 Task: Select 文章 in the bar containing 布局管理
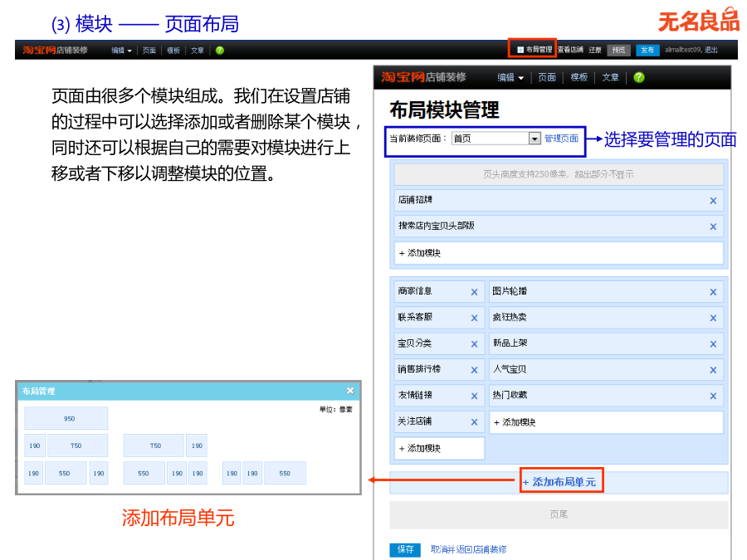[x=198, y=51]
